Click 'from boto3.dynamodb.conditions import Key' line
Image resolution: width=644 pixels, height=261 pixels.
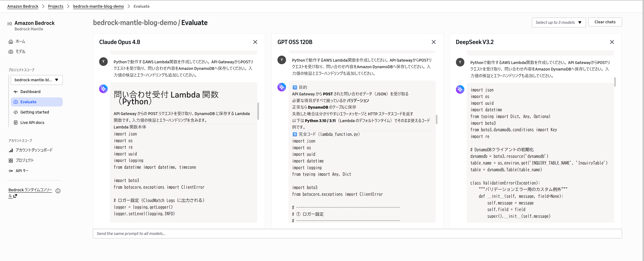click(513, 130)
